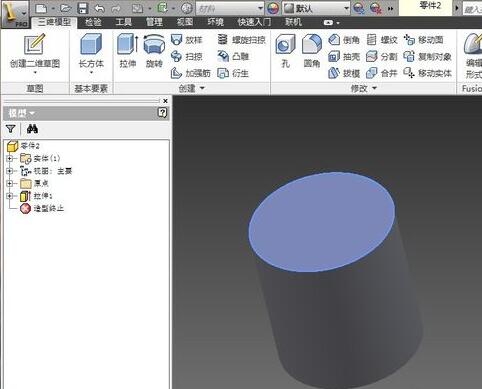The width and height of the screenshot is (482, 389).
Task: Click the color wheel appearance icon
Action: (273, 8)
